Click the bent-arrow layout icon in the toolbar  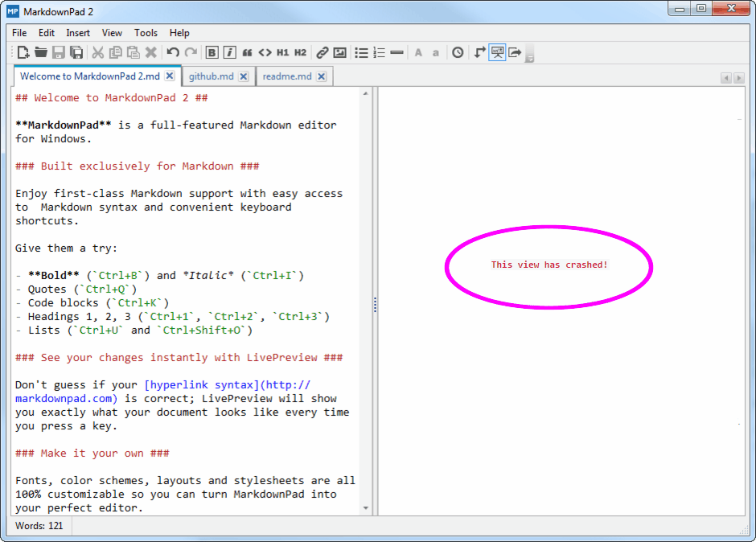coord(479,52)
